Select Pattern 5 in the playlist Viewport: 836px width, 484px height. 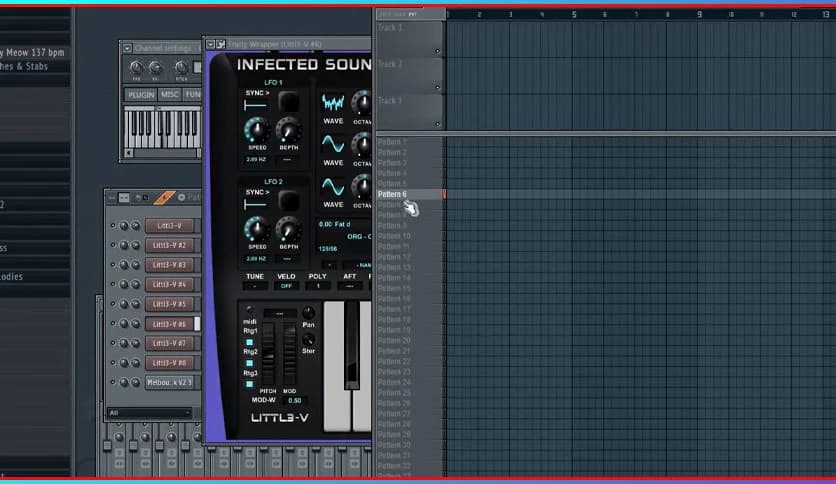392,183
